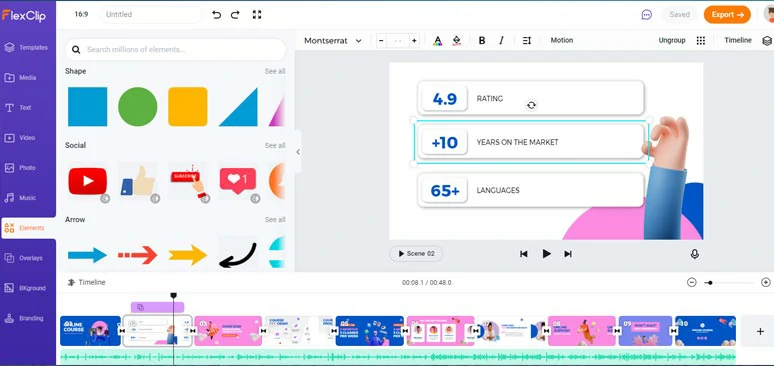Zoom in the timeline with plus
The height and width of the screenshot is (366, 774).
[x=766, y=283]
